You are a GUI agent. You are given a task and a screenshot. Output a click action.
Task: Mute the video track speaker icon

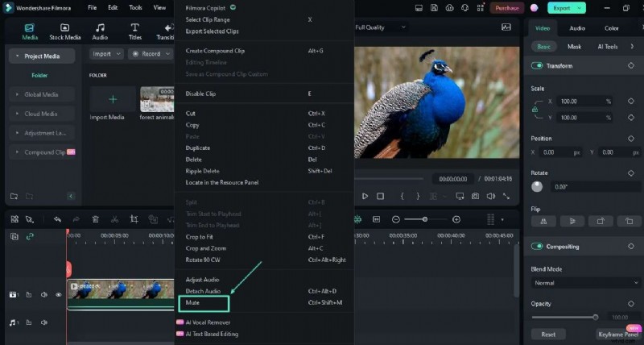44,294
